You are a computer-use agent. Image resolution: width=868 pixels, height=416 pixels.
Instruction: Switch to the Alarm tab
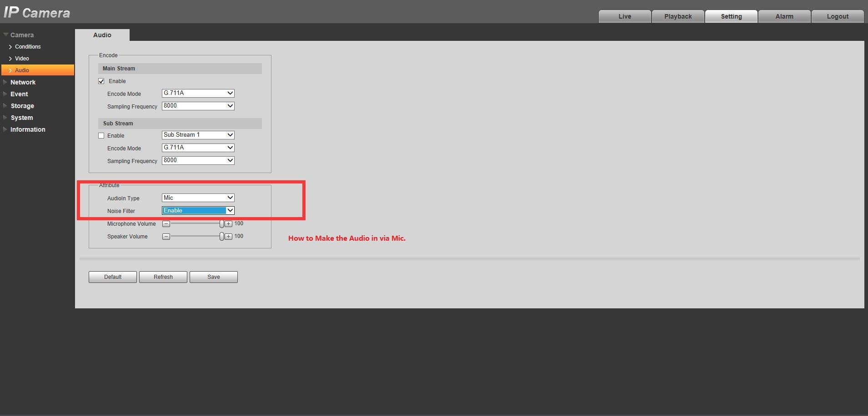784,16
